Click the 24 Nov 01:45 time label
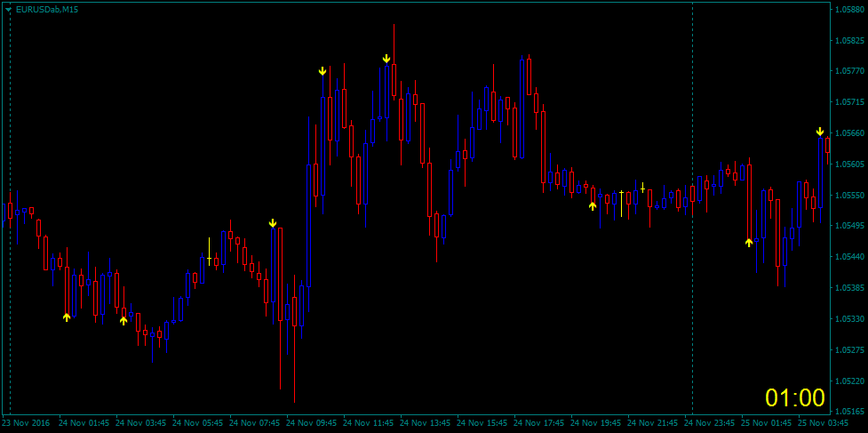868x433 pixels. coord(83,423)
